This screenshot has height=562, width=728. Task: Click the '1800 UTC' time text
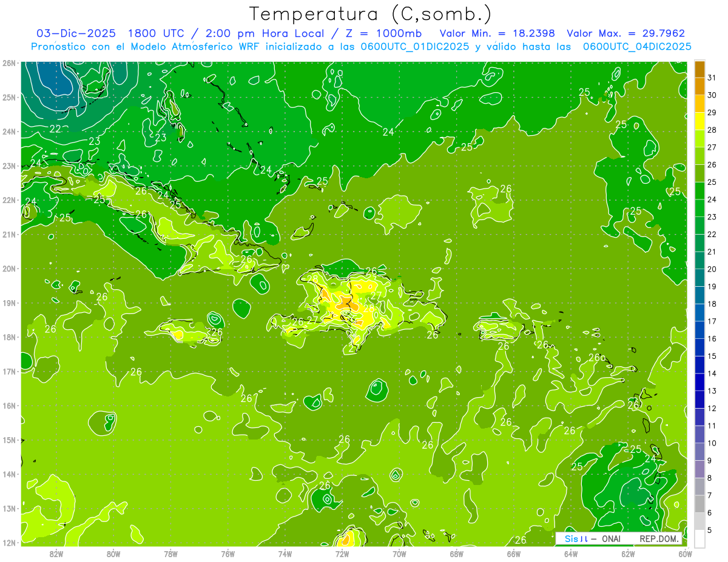click(158, 33)
